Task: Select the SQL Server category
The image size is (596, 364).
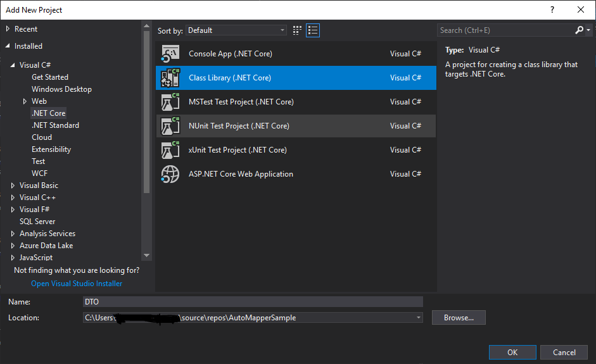Action: point(37,222)
